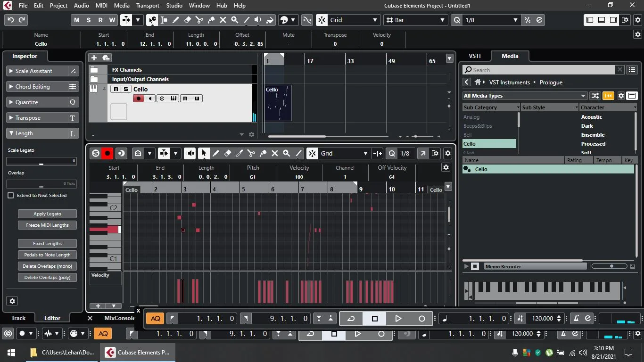Select the Split scissors in the Key Editor toolbar
The width and height of the screenshot is (644, 362).
[251, 153]
